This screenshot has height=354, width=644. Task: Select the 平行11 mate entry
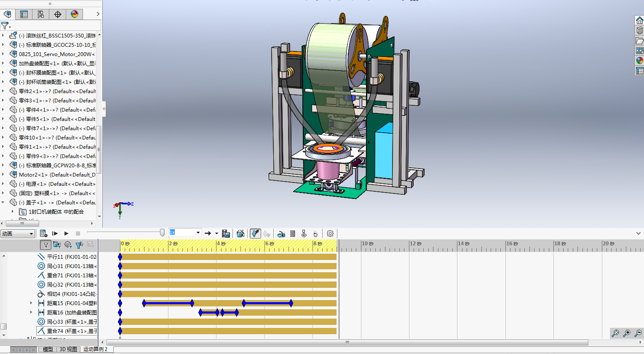click(x=67, y=257)
